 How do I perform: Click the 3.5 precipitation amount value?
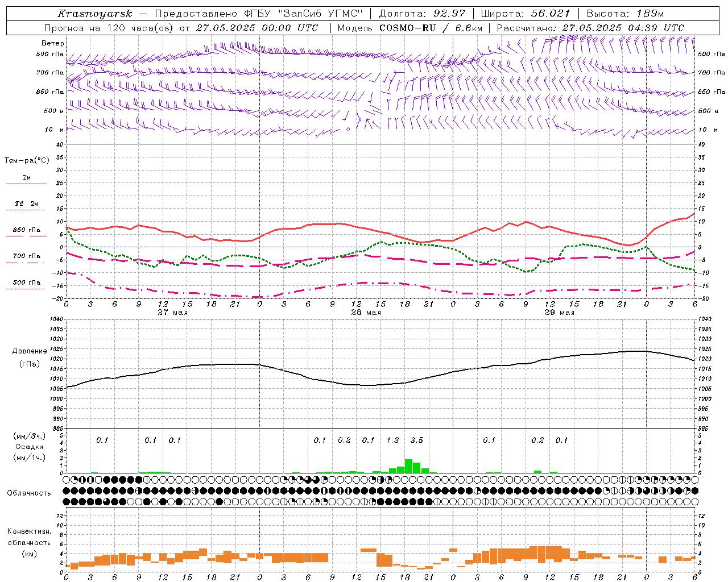tap(417, 440)
